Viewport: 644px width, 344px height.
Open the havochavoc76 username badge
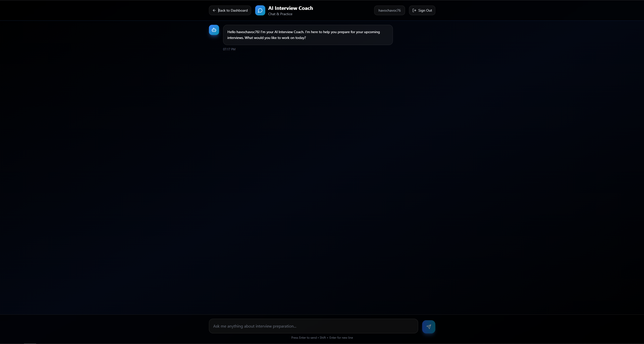point(389,10)
